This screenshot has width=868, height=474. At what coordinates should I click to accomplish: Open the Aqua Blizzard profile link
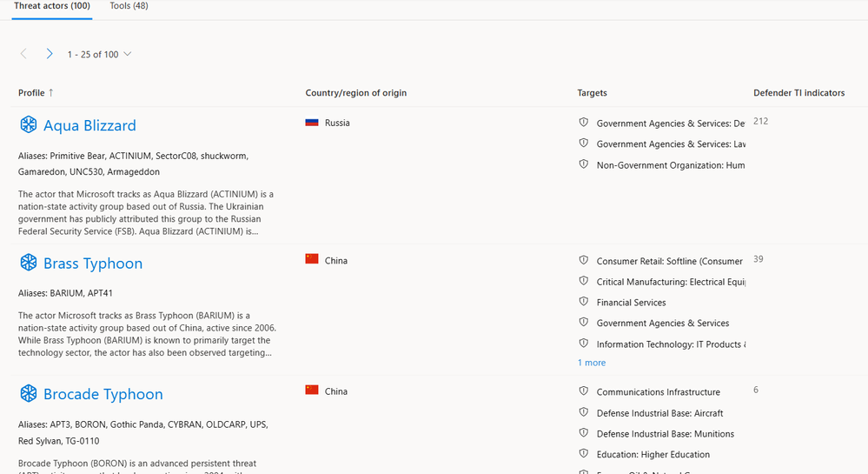(x=89, y=125)
